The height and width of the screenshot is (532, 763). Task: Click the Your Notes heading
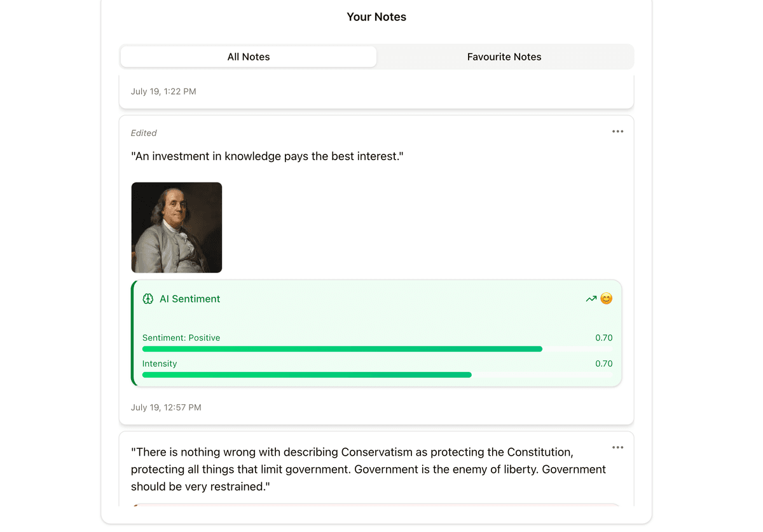(x=376, y=17)
